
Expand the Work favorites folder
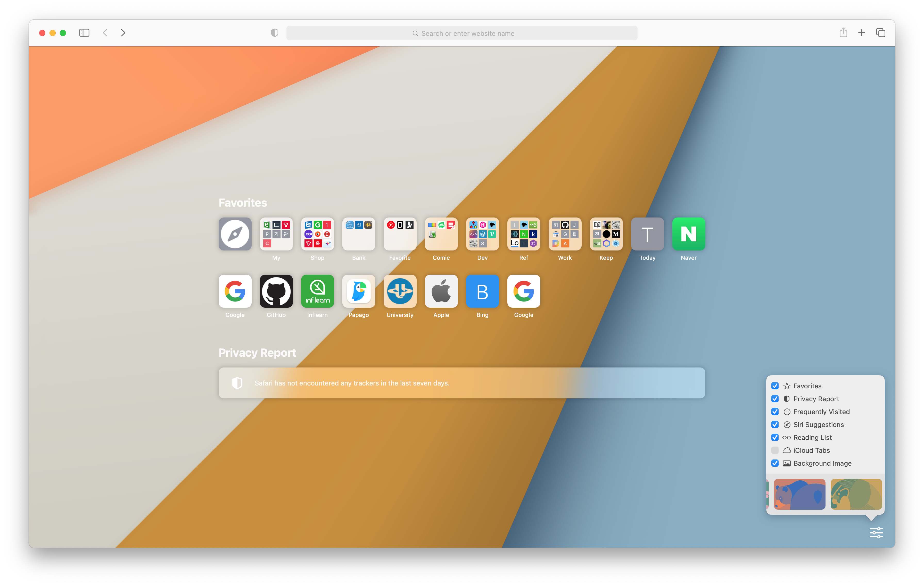565,234
